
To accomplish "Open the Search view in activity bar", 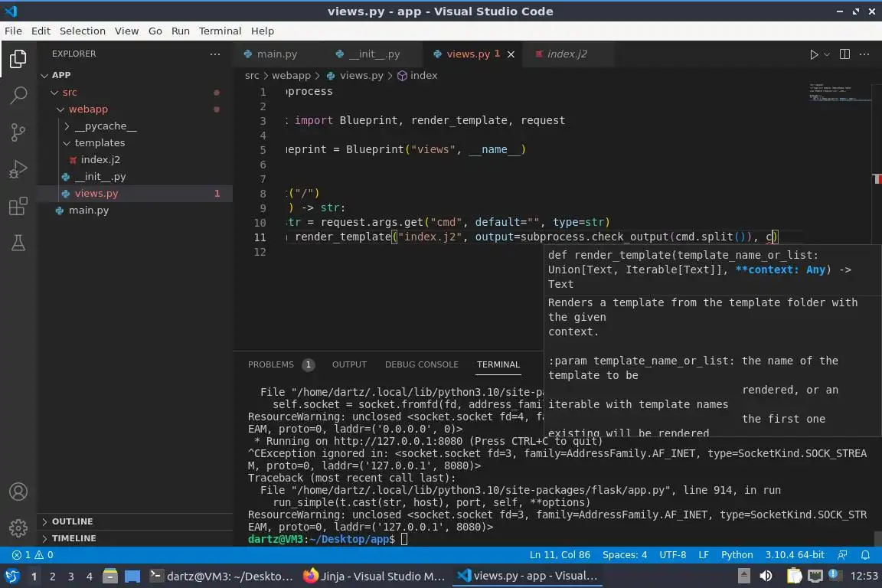I will pos(18,95).
